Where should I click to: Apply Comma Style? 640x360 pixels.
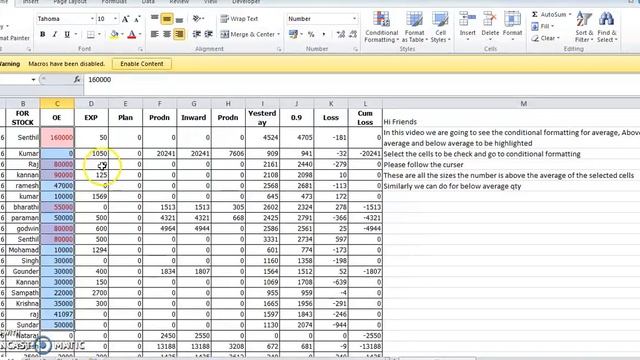pos(323,34)
